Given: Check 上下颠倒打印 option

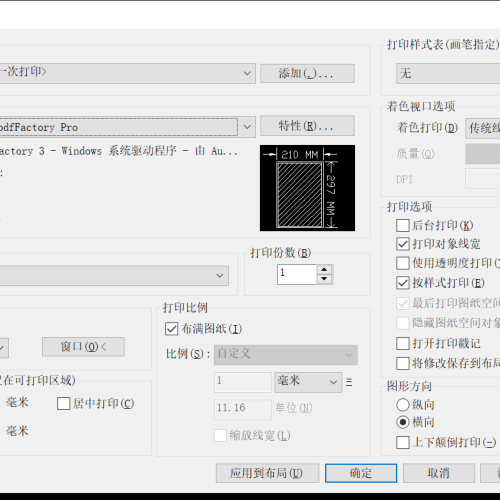Looking at the screenshot, I should [x=403, y=443].
